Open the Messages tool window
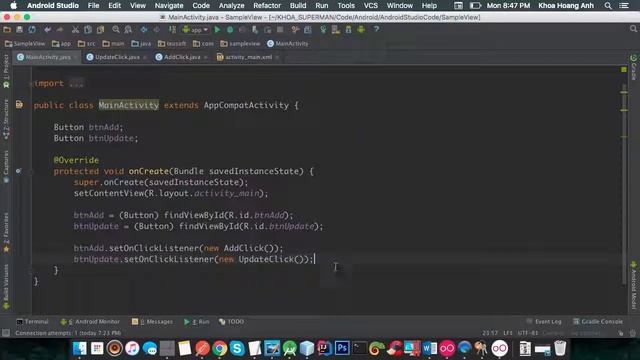640x360 pixels. click(x=152, y=322)
